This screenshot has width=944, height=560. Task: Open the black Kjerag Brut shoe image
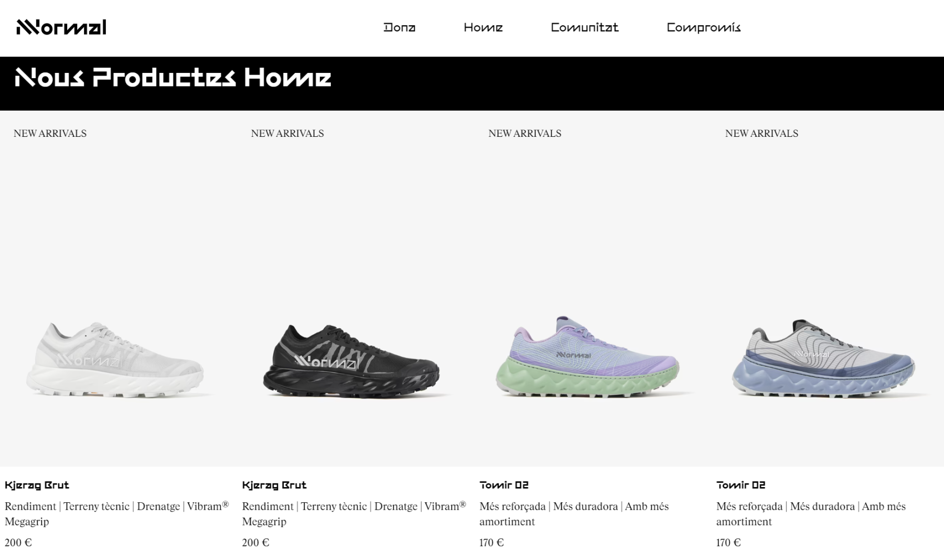(x=352, y=361)
